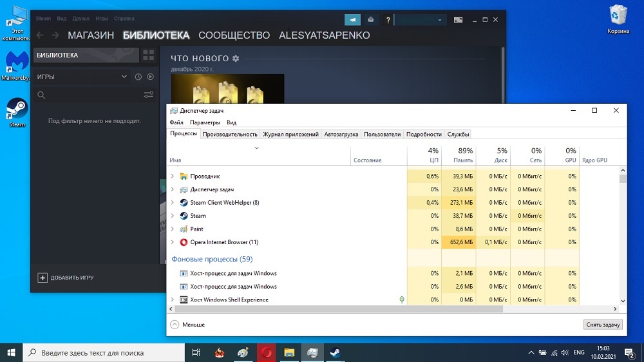The image size is (644, 362).
Task: Expand the Opera Internet Browser process
Action: 172,242
